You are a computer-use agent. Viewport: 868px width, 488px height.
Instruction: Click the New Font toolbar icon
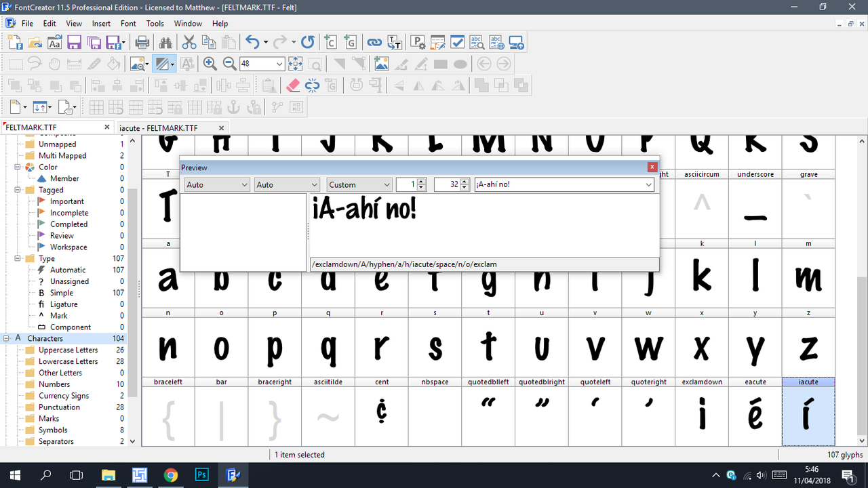(x=16, y=42)
